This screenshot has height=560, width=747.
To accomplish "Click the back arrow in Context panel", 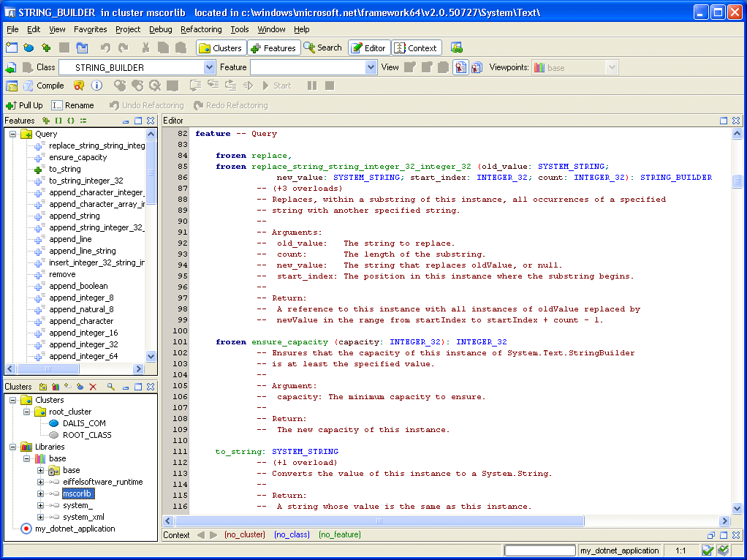I will tap(201, 535).
